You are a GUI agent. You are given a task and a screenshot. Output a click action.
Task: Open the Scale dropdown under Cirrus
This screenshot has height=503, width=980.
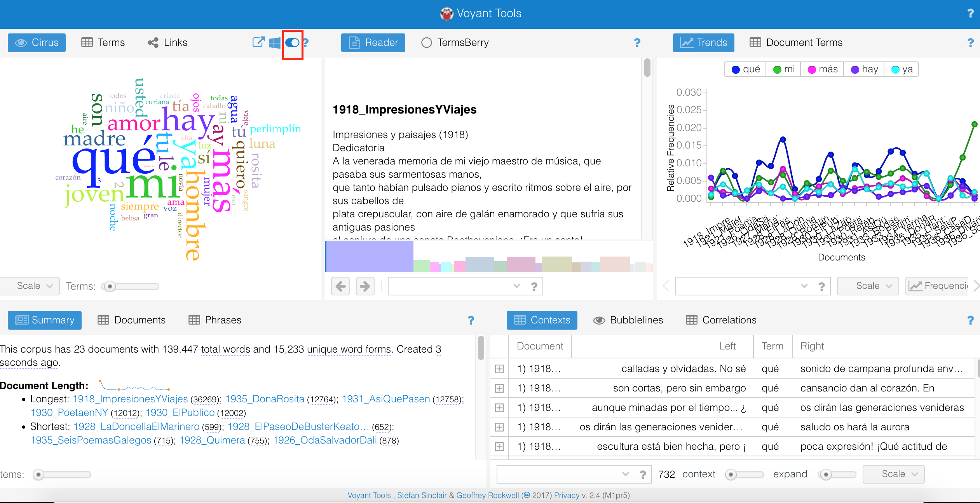[33, 286]
